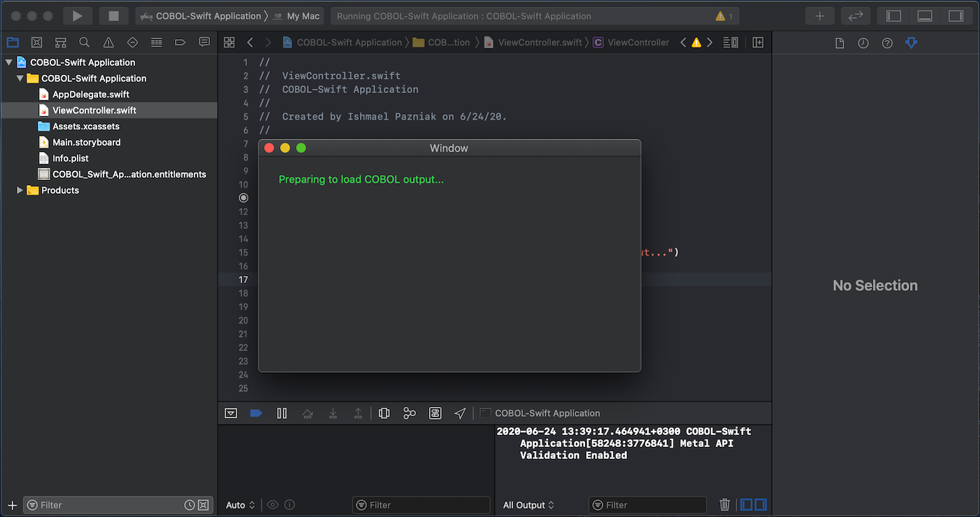Expand the Products folder
Viewport: 980px width, 517px height.
point(20,191)
